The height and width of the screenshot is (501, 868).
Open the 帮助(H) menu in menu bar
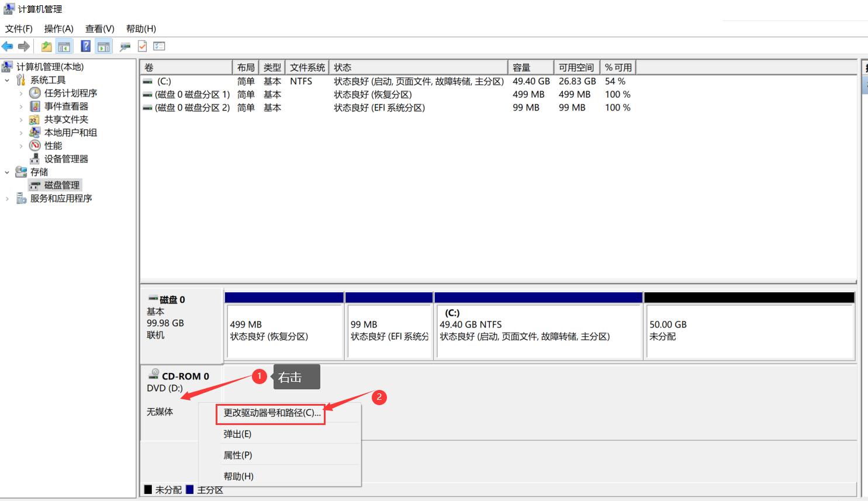141,29
